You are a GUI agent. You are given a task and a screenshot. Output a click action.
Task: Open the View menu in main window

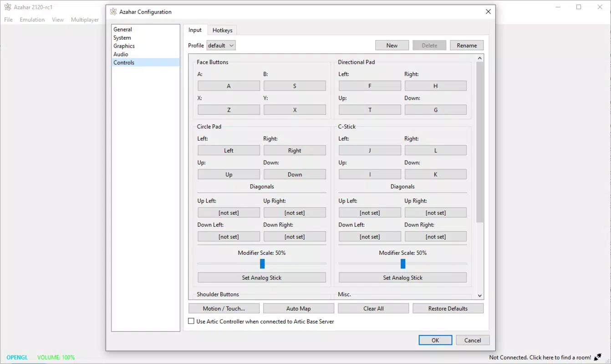point(58,20)
